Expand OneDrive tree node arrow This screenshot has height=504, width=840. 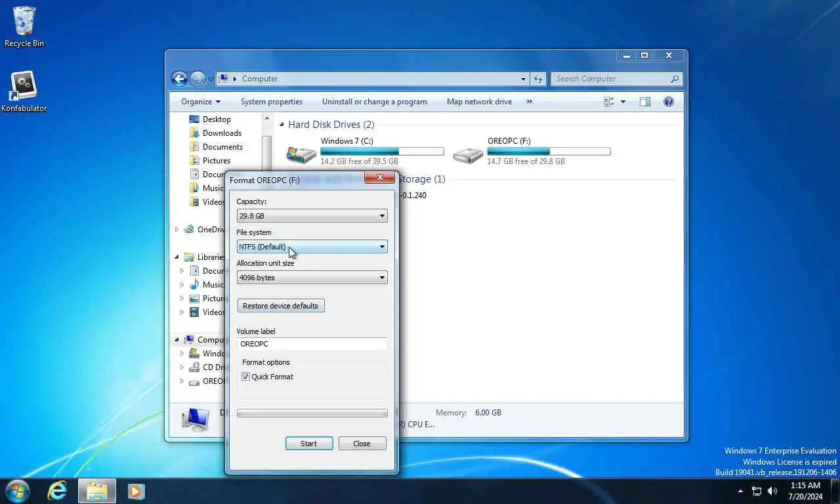tap(177, 230)
